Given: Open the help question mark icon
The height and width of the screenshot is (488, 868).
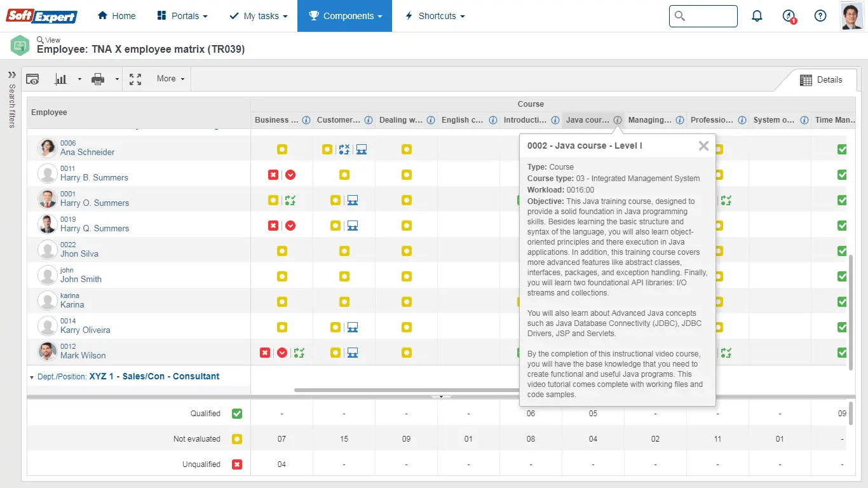Looking at the screenshot, I should [820, 16].
